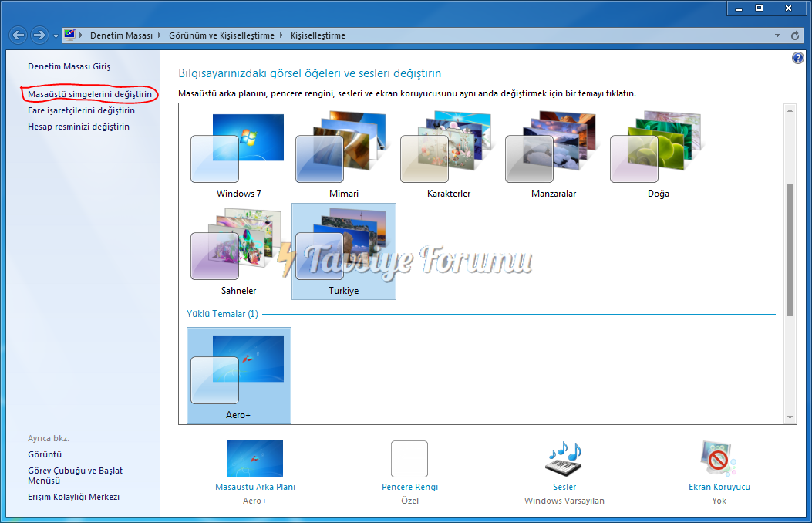Open the Sesler sounds icon

(564, 459)
